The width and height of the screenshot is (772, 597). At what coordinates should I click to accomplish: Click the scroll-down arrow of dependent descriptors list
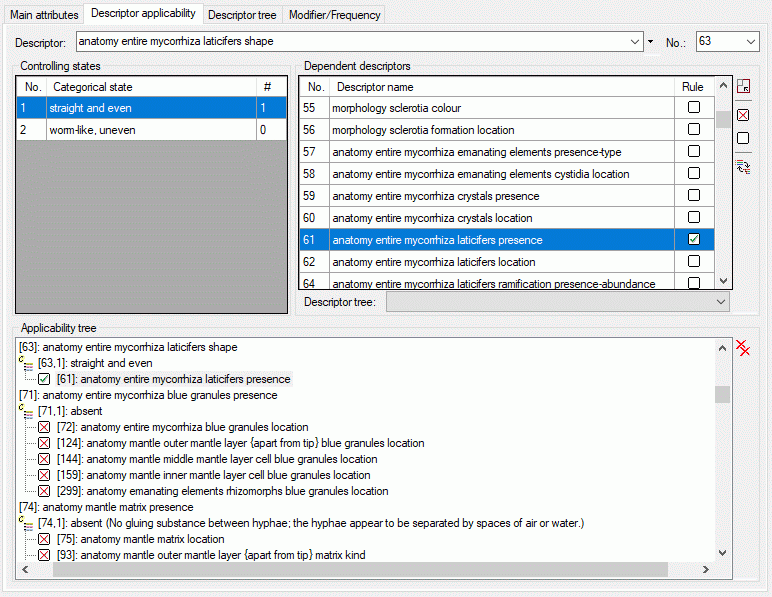(x=723, y=281)
